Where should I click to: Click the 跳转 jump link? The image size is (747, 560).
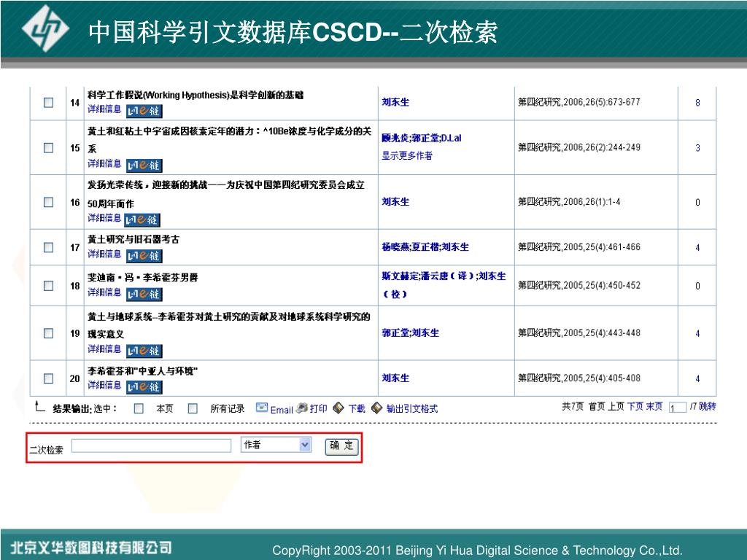(x=708, y=407)
